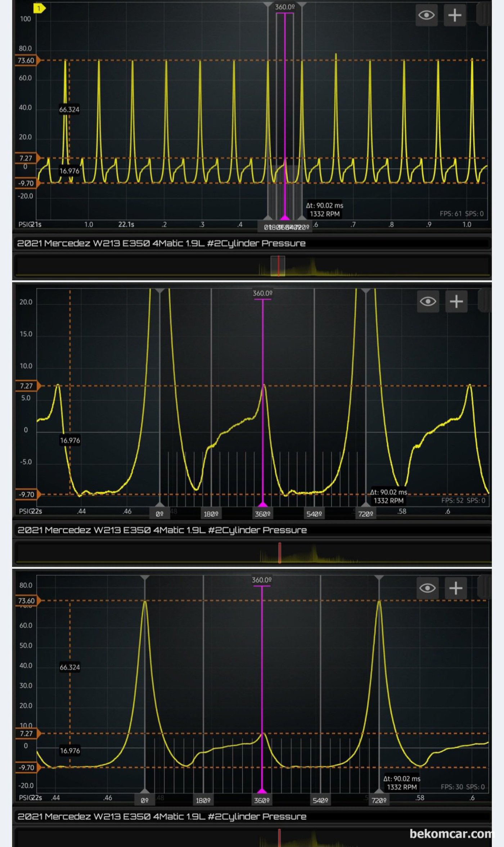Click the 7.27 cursor handle in middle graph
This screenshot has height=847, width=504.
point(27,386)
